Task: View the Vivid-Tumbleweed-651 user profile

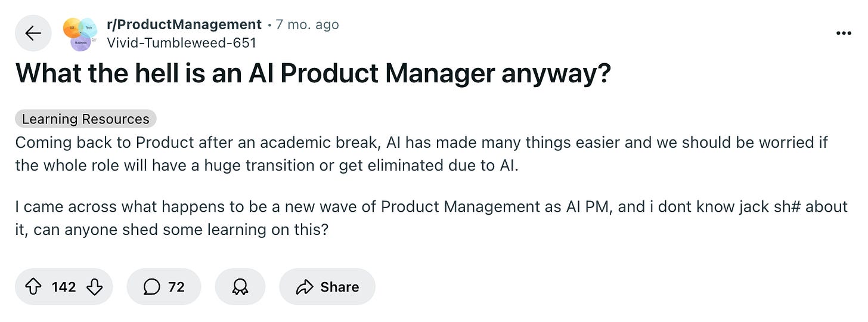Action: 181,42
